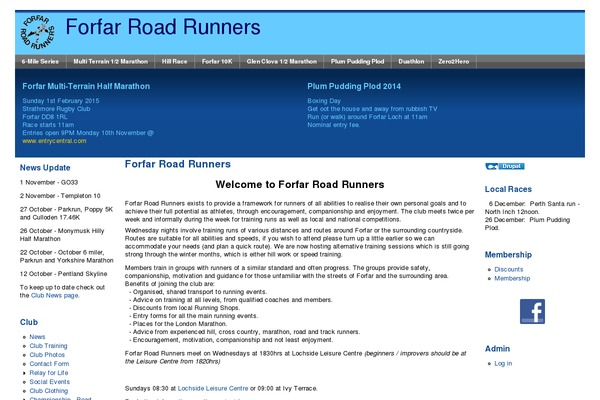Viewport: 600px width, 400px height.
Task: Click the Admin sidebar heading
Action: [497, 349]
